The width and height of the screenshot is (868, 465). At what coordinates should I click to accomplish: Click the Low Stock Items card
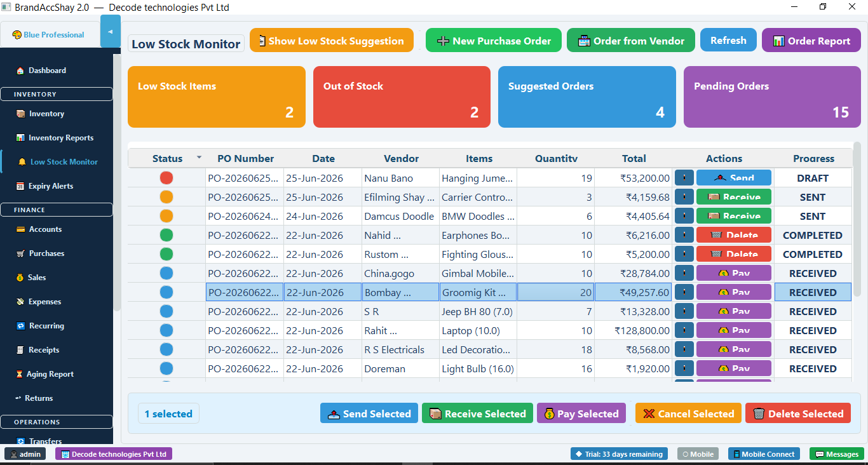pyautogui.click(x=216, y=97)
